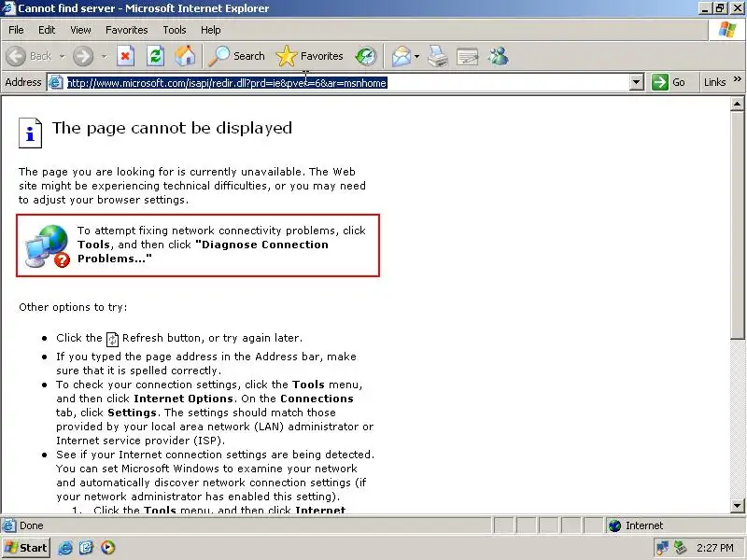This screenshot has height=560, width=747.
Task: Expand the Mail dropdown arrow
Action: tap(416, 56)
